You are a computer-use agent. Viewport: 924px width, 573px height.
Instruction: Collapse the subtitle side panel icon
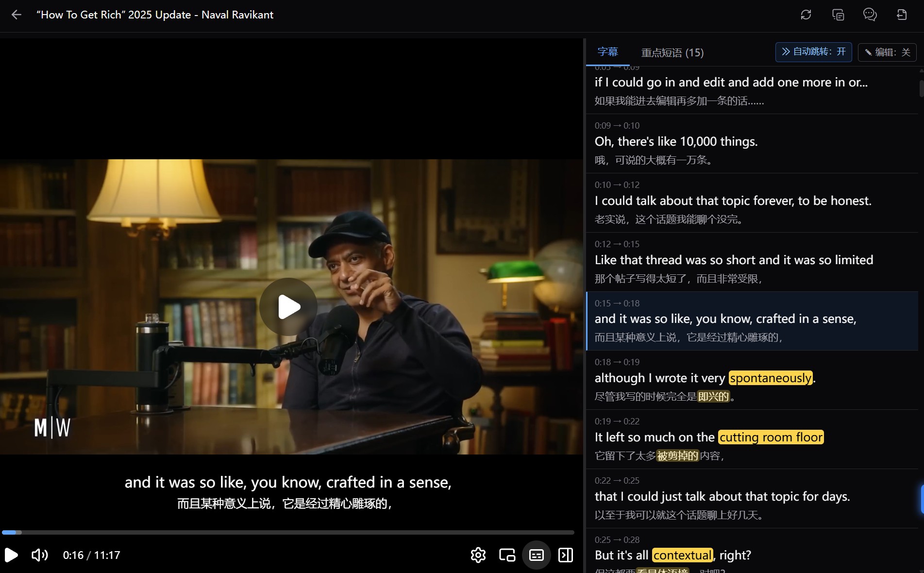click(x=566, y=555)
